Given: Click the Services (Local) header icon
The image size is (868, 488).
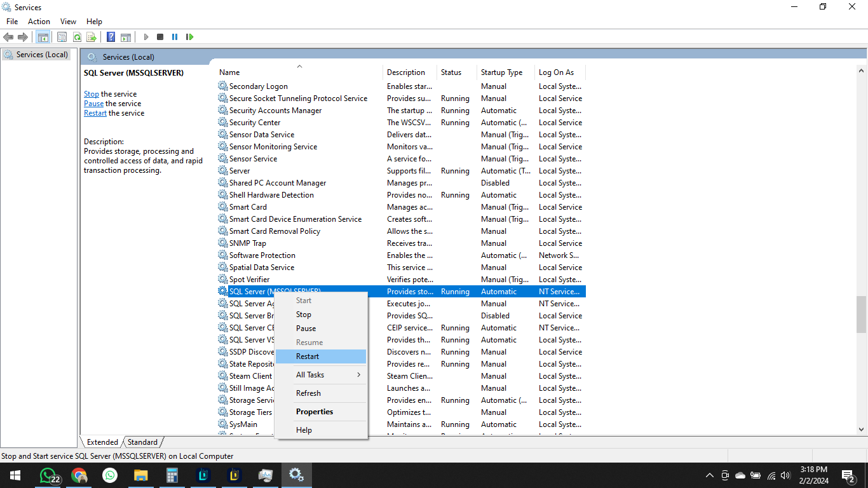Looking at the screenshot, I should [93, 57].
